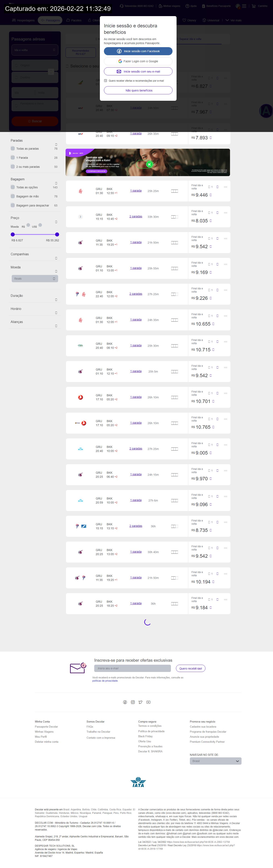
Task: Click the KLM logo on R$ 9.005 flight
Action: click(80, 449)
